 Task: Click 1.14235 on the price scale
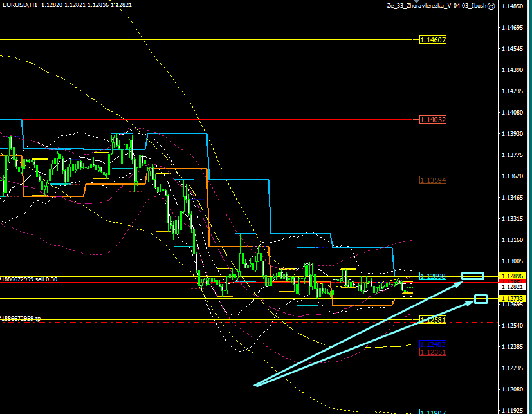pos(512,91)
